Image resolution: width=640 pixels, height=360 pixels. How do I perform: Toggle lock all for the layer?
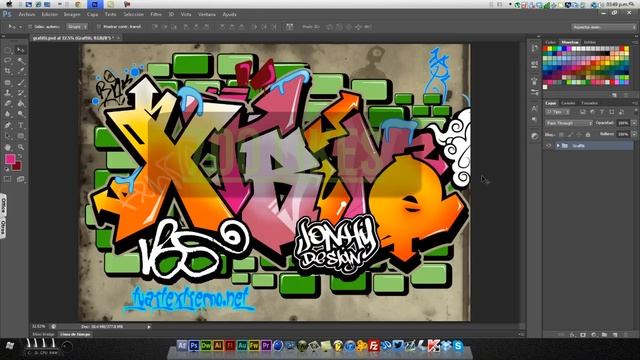pyautogui.click(x=588, y=134)
